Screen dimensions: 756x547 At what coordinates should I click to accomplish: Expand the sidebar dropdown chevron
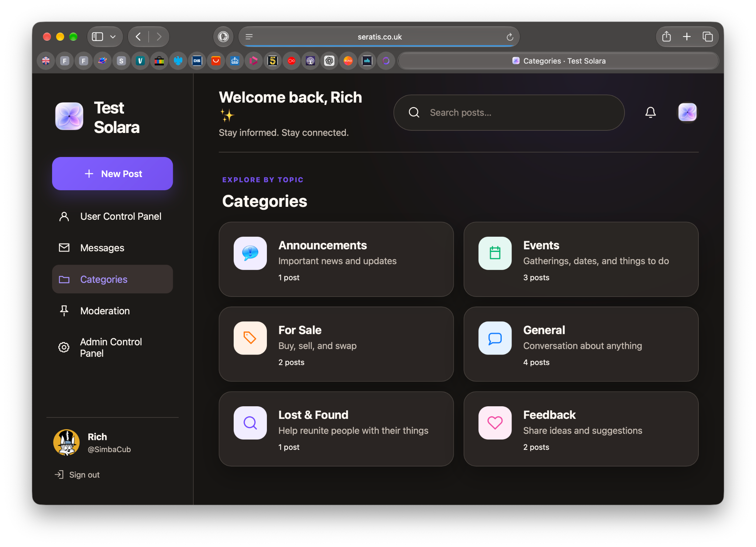coord(113,37)
